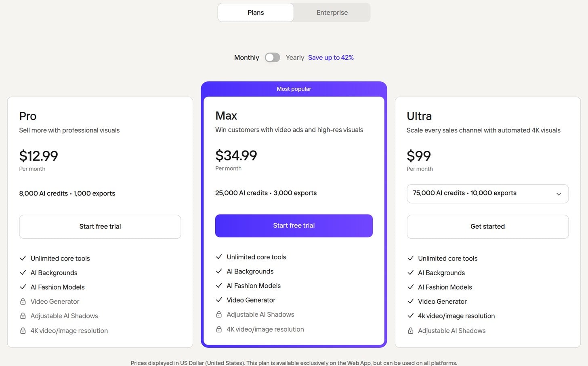
Task: Click lock icon beside Max 4K video/image resolution
Action: (x=219, y=329)
